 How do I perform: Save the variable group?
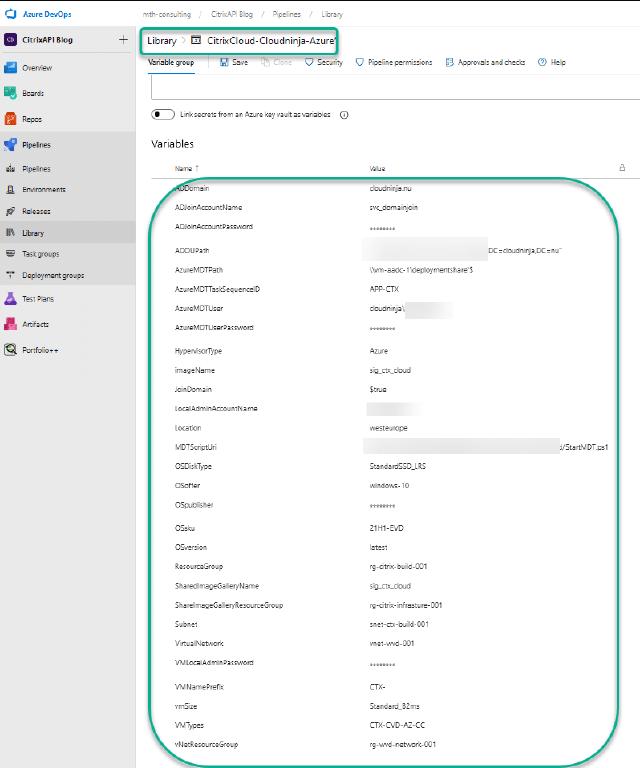click(x=234, y=62)
